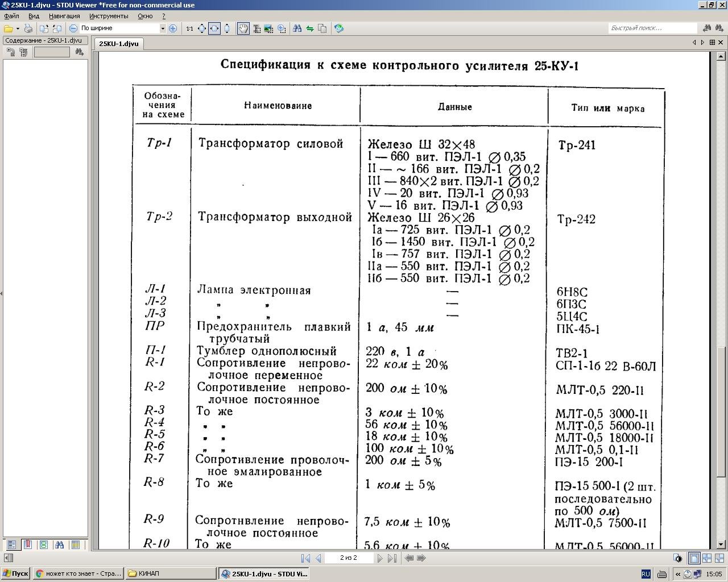The image size is (728, 582).
Task: Switch sidebar to highlights panel icon
Action: click(75, 544)
